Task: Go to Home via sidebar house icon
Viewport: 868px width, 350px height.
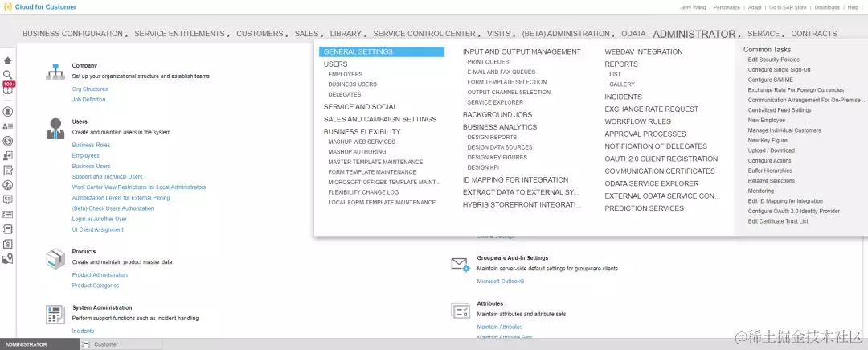Action: [8, 60]
